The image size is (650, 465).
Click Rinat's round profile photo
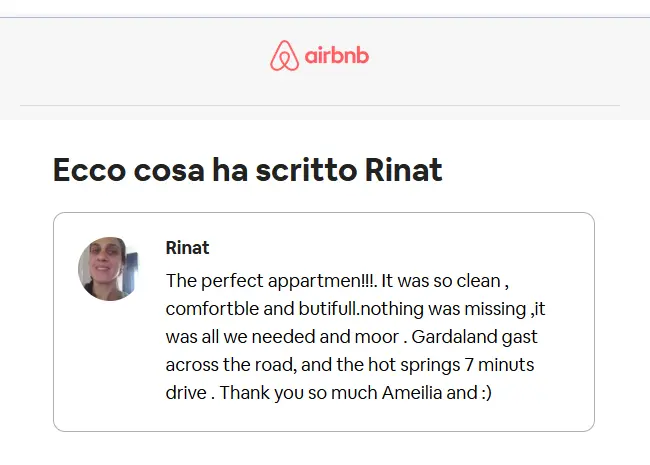[108, 269]
